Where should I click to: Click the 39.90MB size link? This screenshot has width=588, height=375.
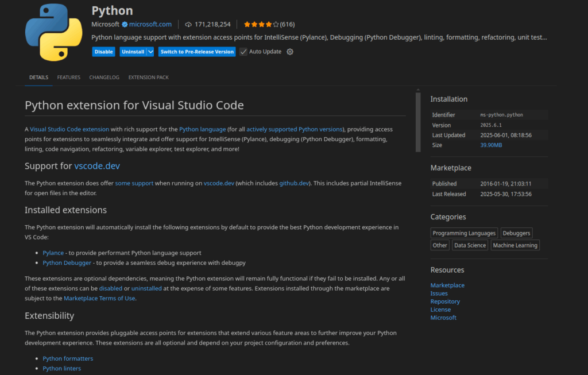(x=491, y=145)
